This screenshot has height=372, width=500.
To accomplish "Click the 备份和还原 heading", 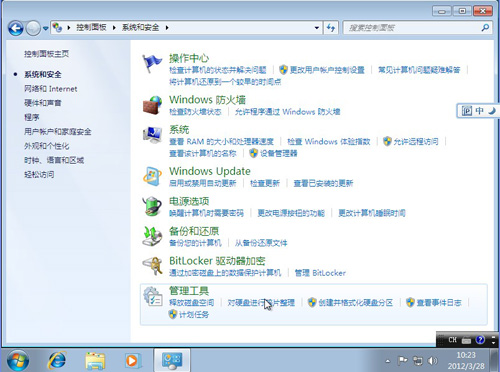I will (x=194, y=231).
